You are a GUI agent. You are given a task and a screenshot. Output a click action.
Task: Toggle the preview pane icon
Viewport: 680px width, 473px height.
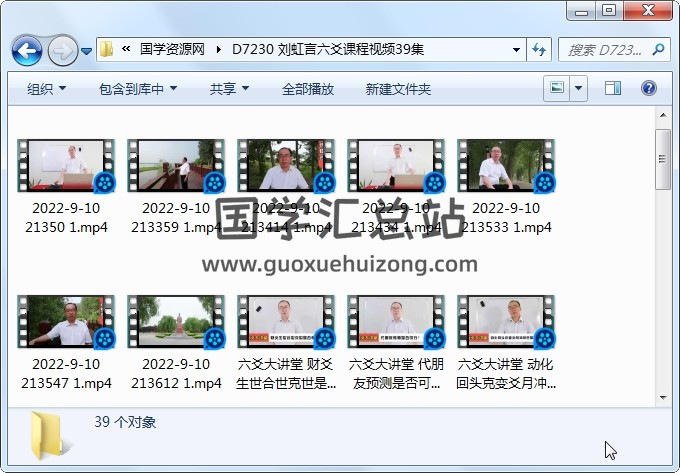pyautogui.click(x=613, y=88)
